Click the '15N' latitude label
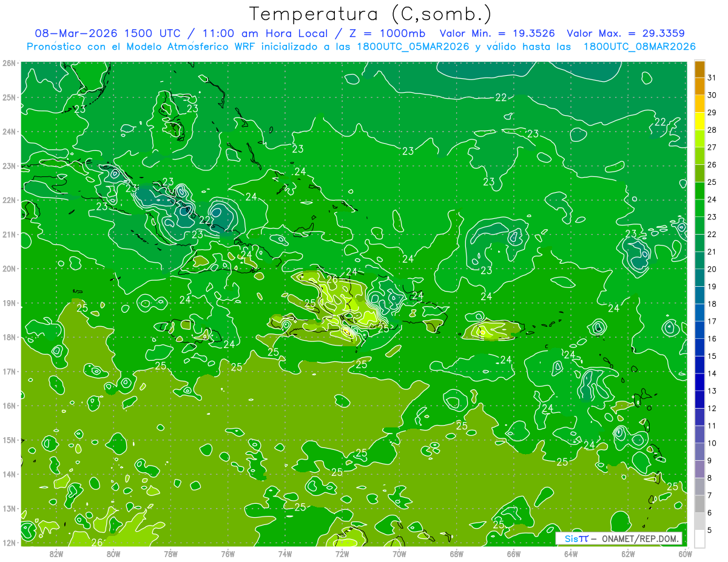This screenshot has height=562, width=728. pos(9,440)
